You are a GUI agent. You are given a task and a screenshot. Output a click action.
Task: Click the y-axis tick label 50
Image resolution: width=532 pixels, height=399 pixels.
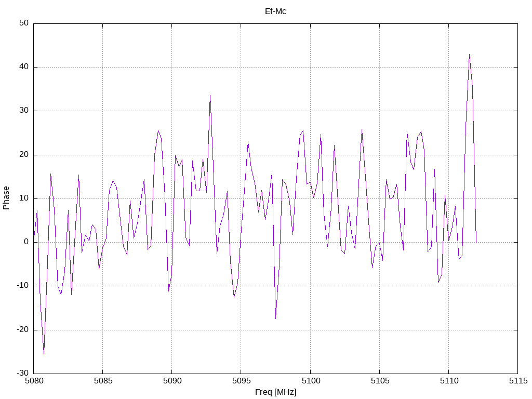coord(24,23)
